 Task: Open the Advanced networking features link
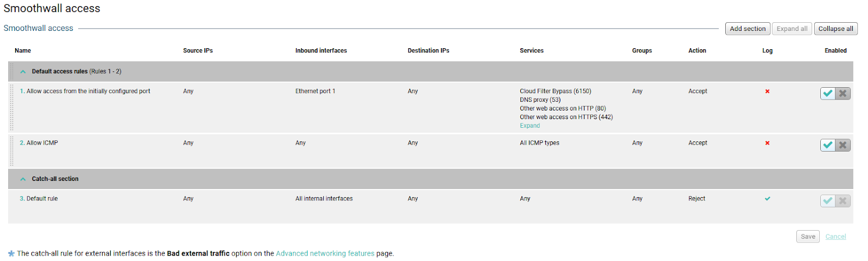[x=325, y=253]
